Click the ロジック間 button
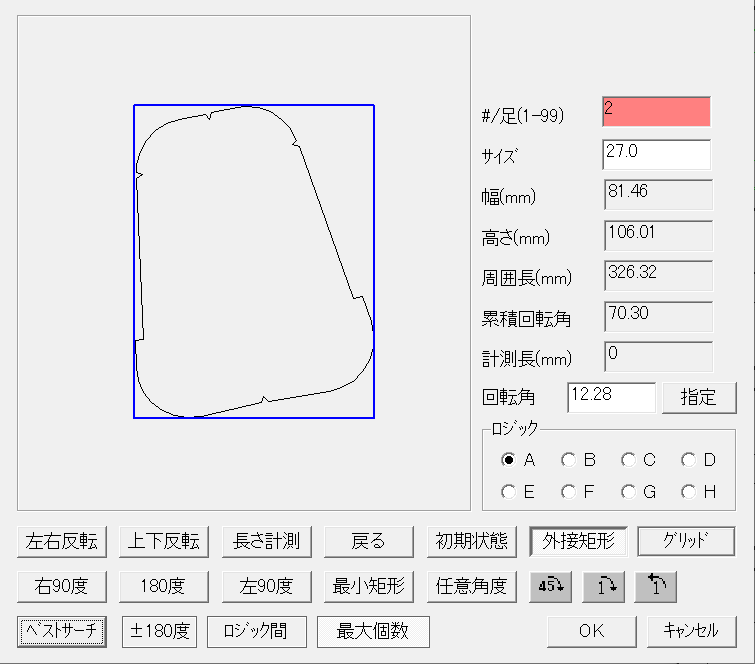Image resolution: width=755 pixels, height=664 pixels. click(x=257, y=631)
